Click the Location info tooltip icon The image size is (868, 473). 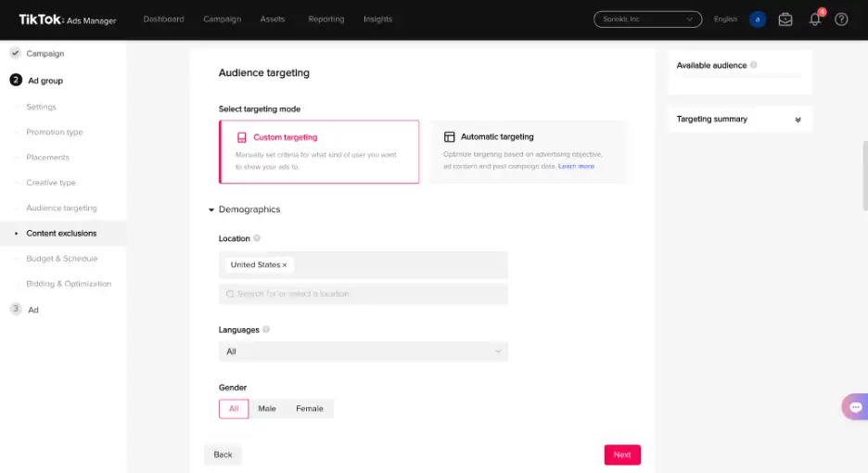(x=257, y=238)
